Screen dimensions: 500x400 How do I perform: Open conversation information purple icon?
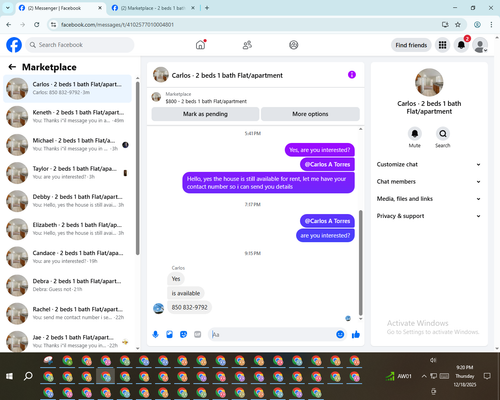click(352, 75)
